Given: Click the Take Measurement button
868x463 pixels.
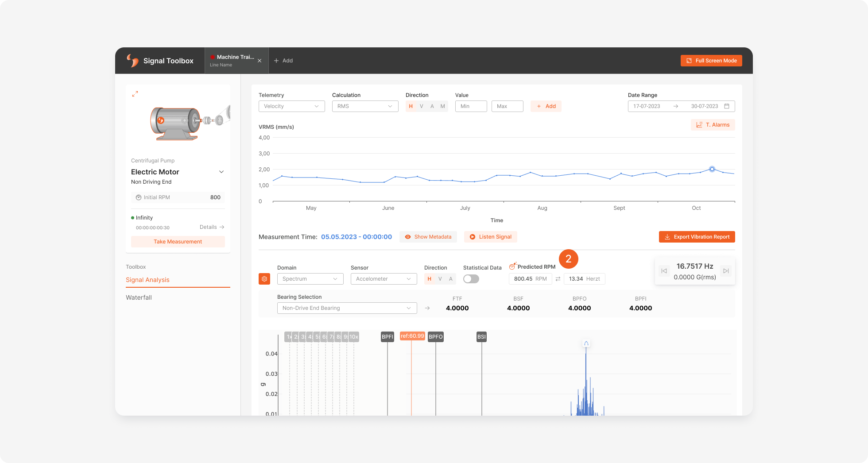Looking at the screenshot, I should click(x=178, y=242).
